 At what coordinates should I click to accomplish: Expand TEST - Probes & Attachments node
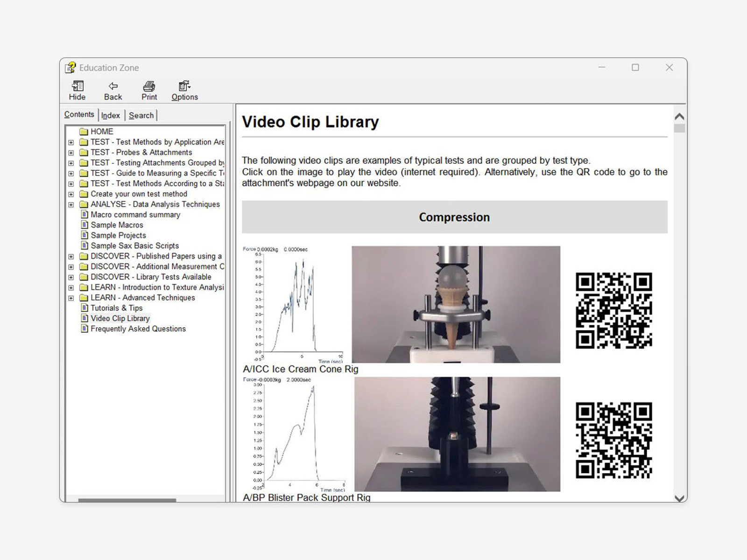click(71, 153)
